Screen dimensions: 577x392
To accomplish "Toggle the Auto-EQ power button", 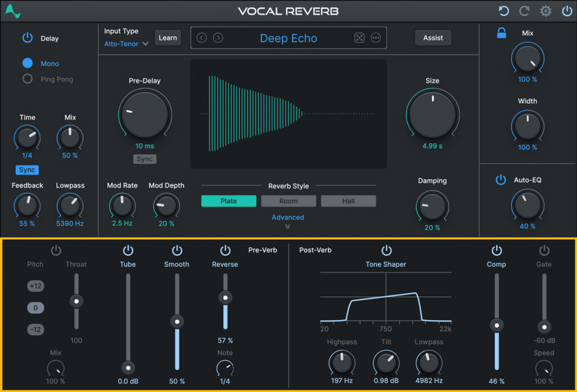I will click(501, 180).
